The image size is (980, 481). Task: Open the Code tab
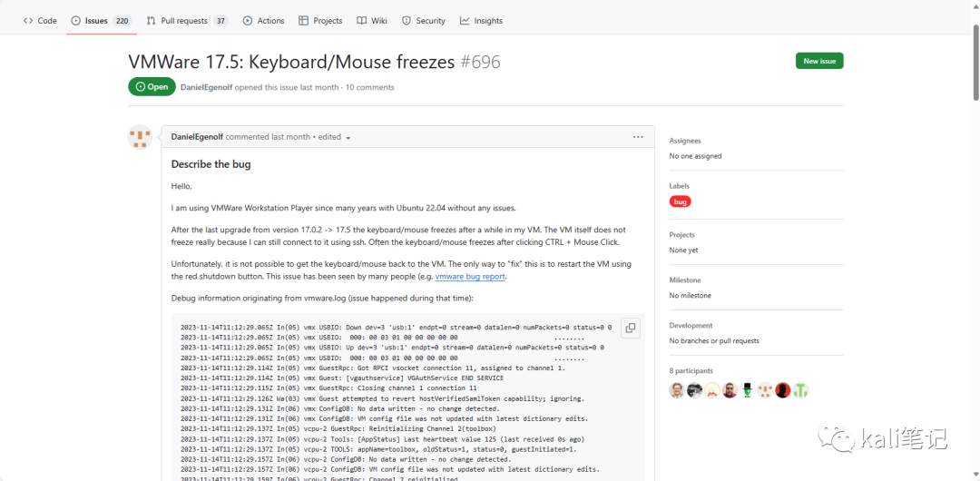[x=40, y=21]
